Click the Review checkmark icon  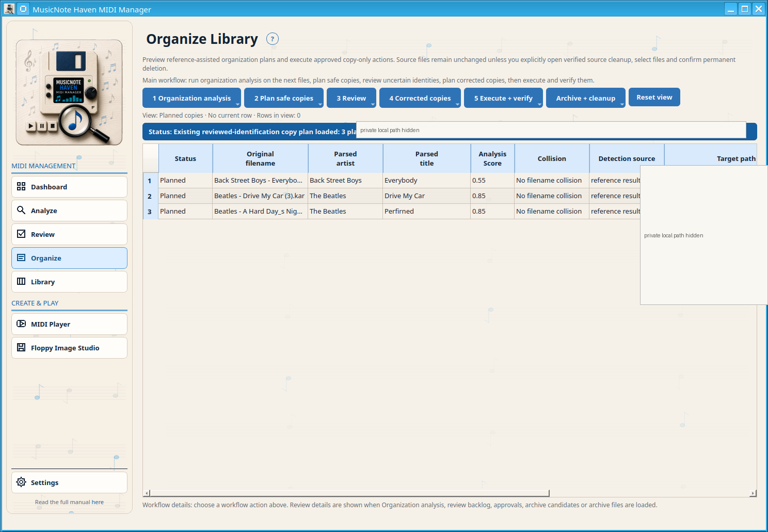click(21, 234)
